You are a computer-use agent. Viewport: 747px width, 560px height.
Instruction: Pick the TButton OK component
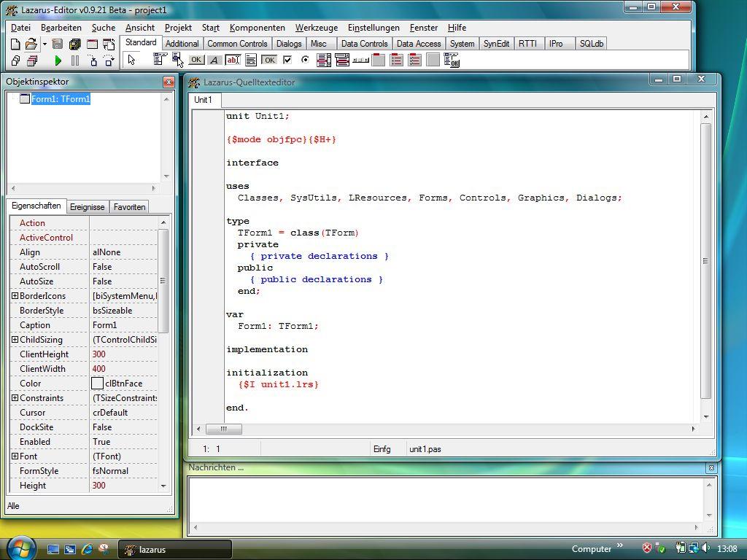[x=196, y=60]
